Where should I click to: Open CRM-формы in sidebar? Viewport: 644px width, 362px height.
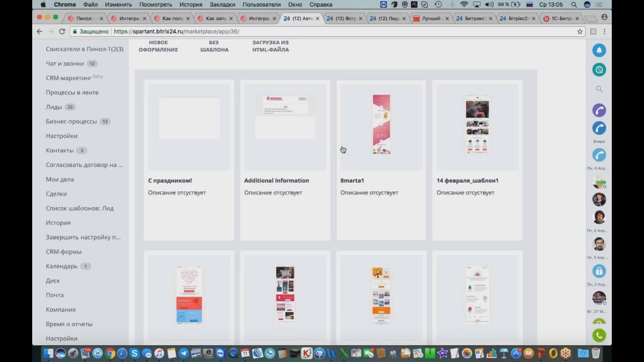[63, 251]
